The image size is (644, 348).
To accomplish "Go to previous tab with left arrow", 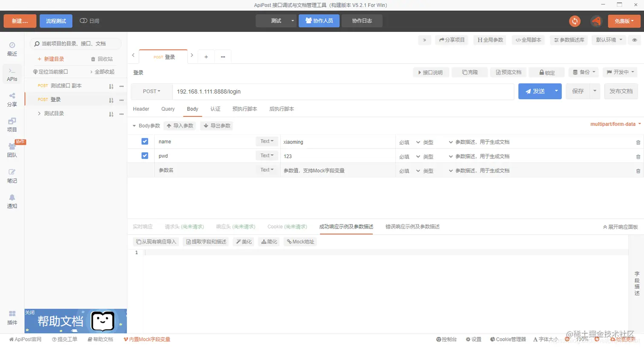I will (133, 55).
